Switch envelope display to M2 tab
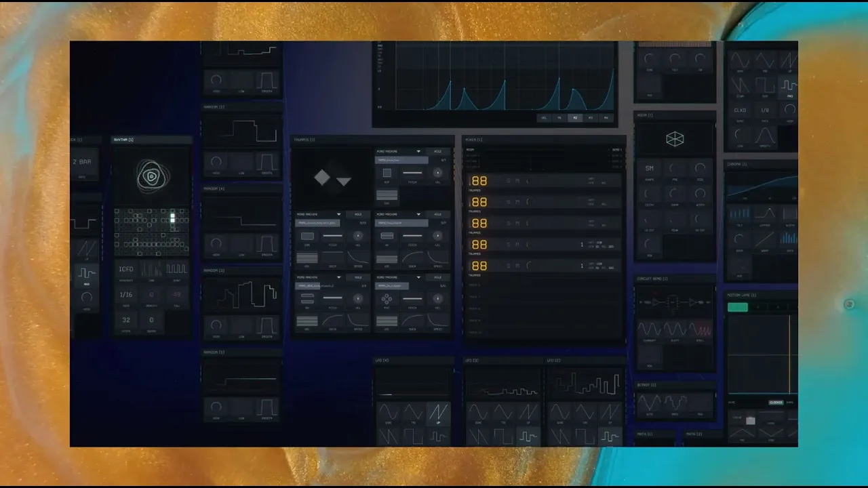Image resolution: width=868 pixels, height=488 pixels. pyautogui.click(x=575, y=117)
